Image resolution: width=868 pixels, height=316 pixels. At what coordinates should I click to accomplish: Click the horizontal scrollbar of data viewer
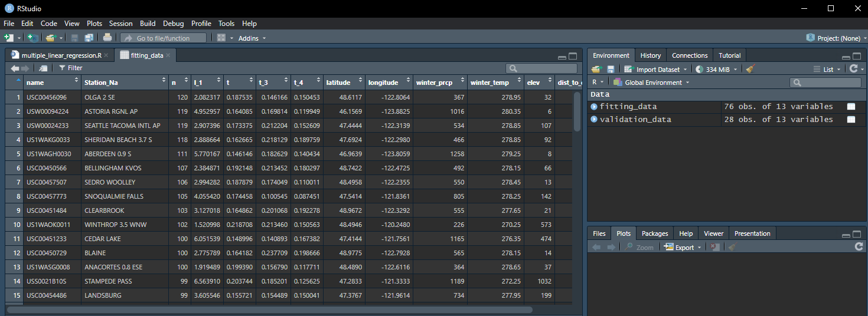tap(269, 310)
